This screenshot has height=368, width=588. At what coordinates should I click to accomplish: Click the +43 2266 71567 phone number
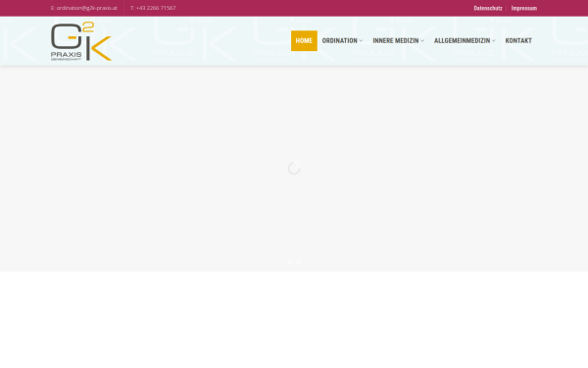pyautogui.click(x=156, y=8)
